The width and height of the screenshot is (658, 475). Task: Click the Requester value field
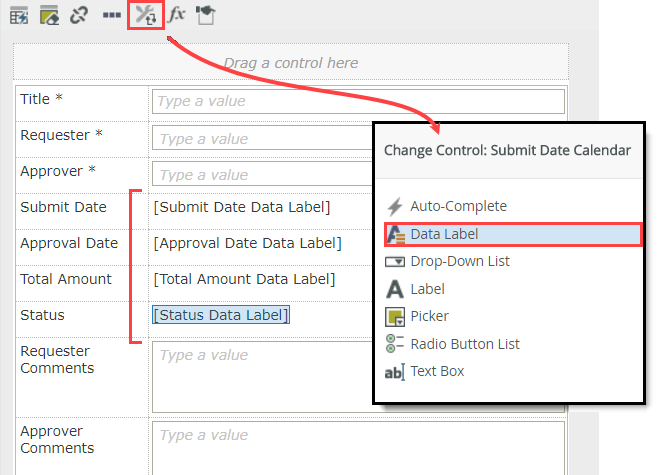(x=262, y=138)
